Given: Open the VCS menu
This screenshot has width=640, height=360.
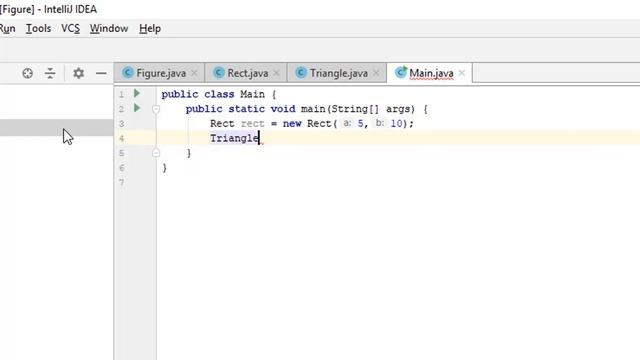Looking at the screenshot, I should pos(70,29).
